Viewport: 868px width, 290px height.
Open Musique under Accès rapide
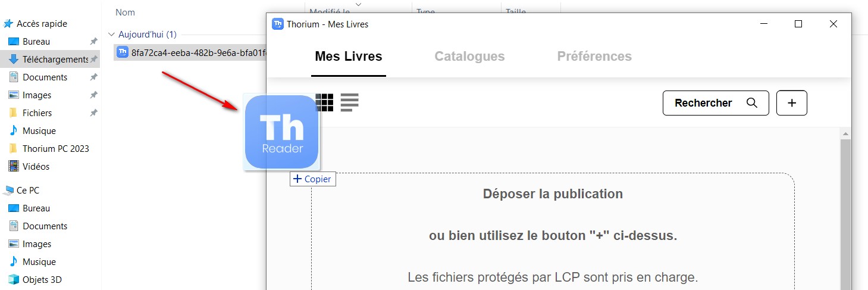39,130
